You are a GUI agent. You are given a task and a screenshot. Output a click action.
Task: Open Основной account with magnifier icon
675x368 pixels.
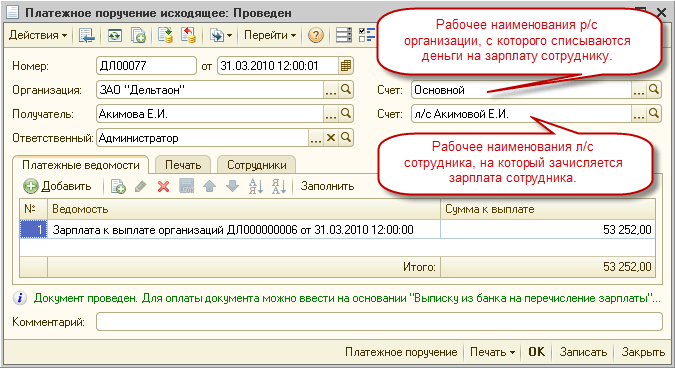tap(654, 90)
